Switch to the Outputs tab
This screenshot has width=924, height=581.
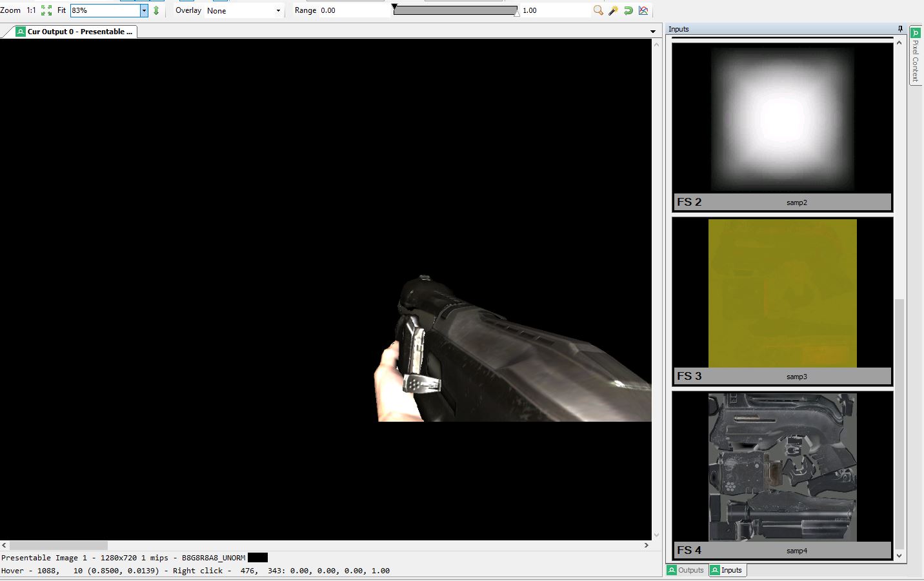[x=686, y=570]
